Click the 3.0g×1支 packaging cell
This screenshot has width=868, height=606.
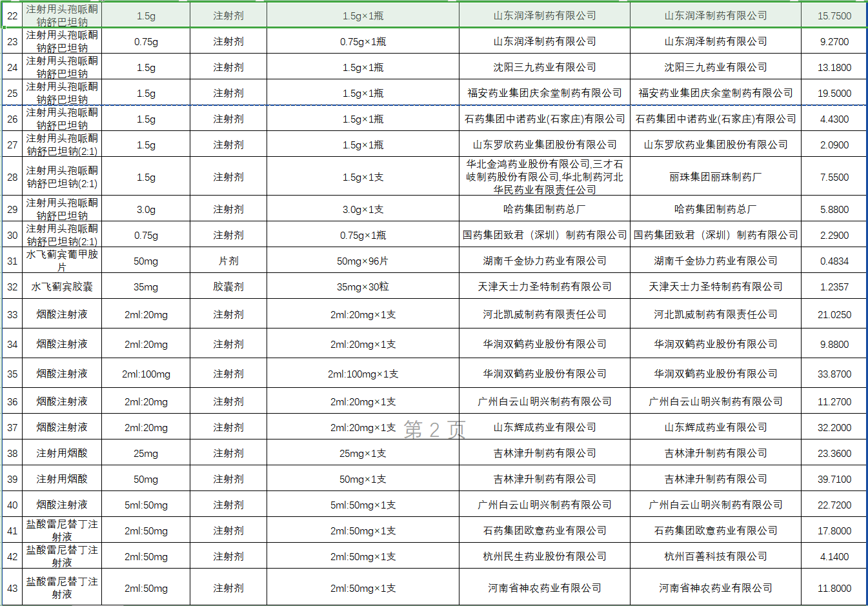pyautogui.click(x=363, y=209)
